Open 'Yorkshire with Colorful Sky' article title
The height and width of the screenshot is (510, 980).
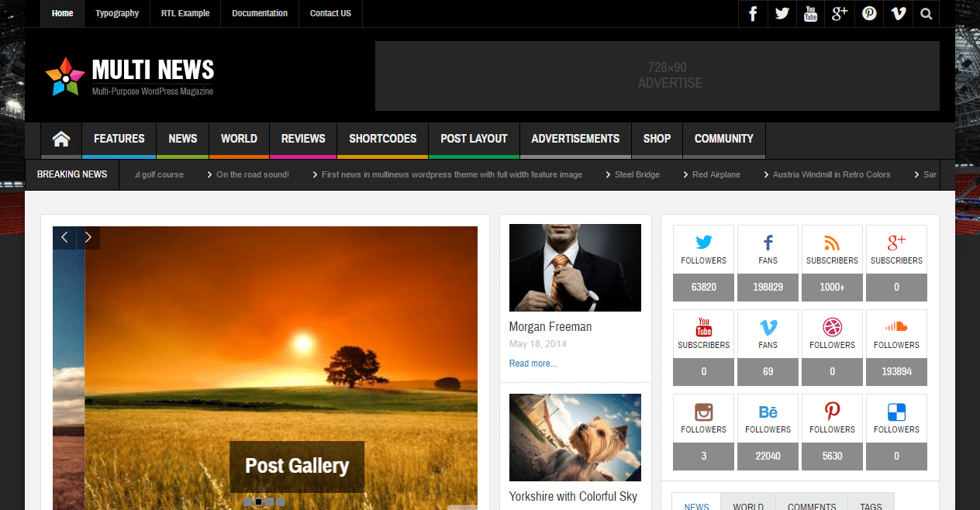573,497
